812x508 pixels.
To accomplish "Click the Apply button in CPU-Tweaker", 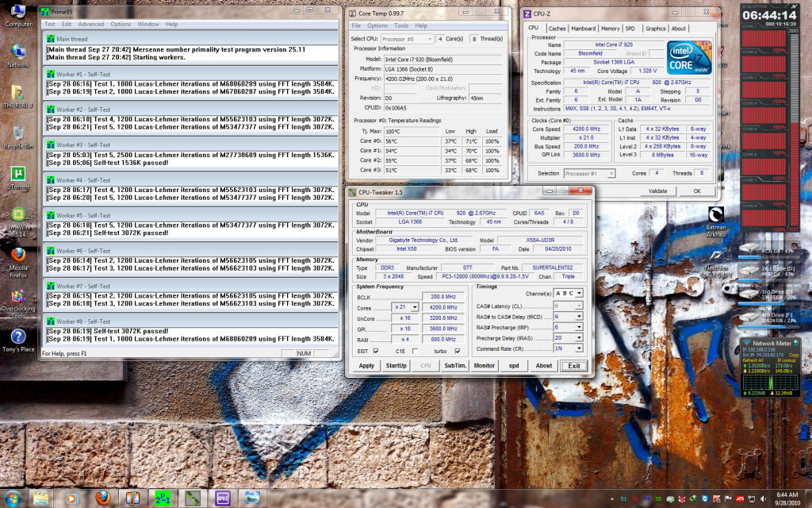I will pos(366,366).
